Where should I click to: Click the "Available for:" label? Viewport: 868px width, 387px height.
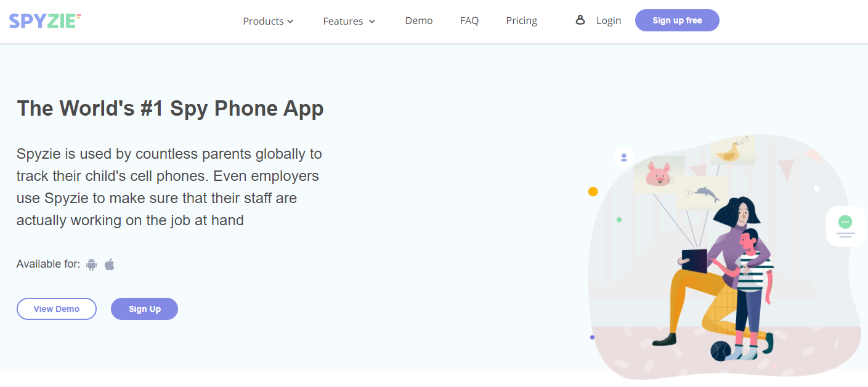(48, 265)
